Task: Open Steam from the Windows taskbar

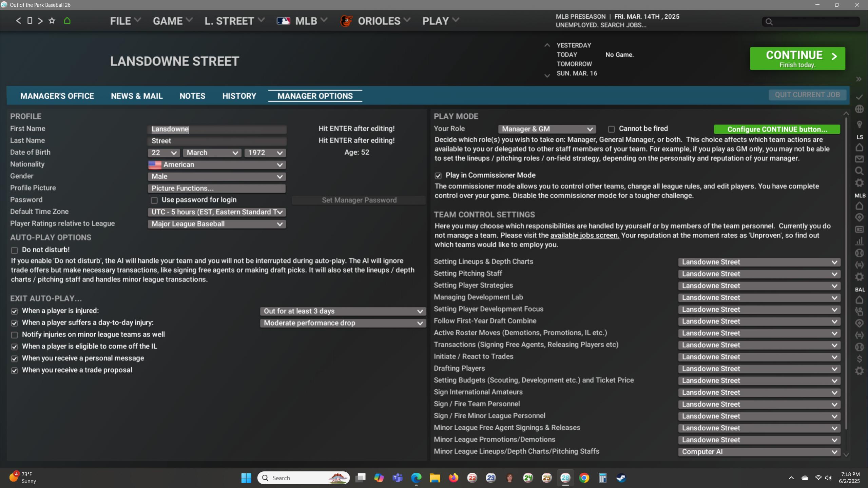Action: (x=621, y=478)
